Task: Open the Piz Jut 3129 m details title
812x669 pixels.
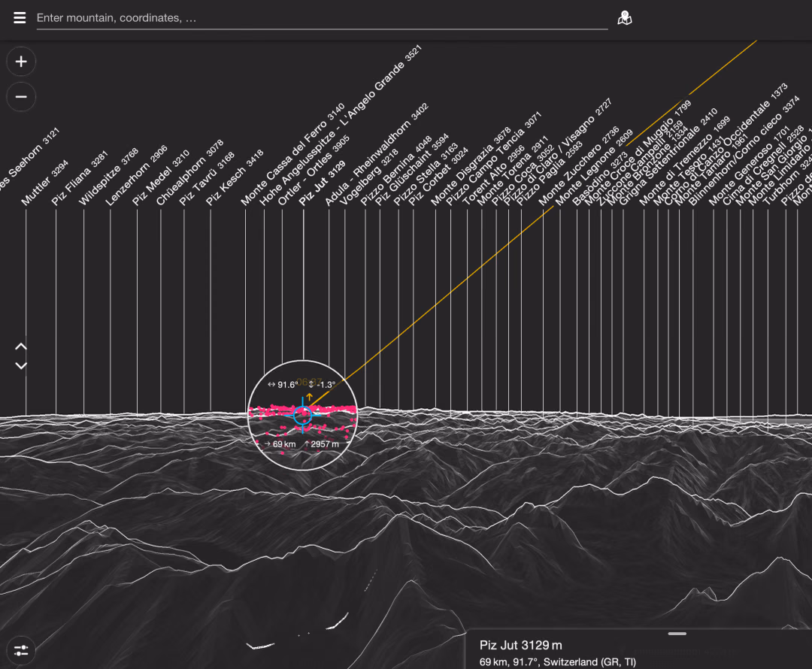Action: (520, 645)
